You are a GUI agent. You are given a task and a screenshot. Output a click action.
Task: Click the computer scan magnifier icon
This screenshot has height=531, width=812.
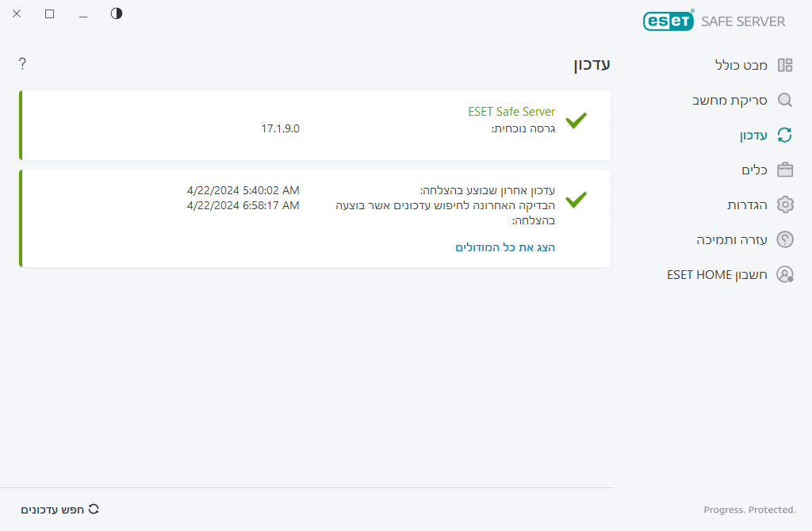pyautogui.click(x=785, y=100)
